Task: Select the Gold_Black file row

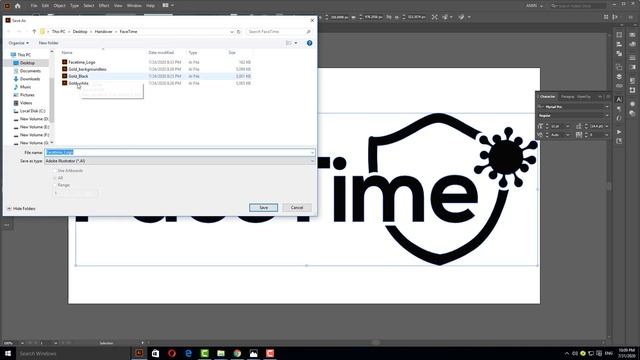Action: pyautogui.click(x=156, y=76)
